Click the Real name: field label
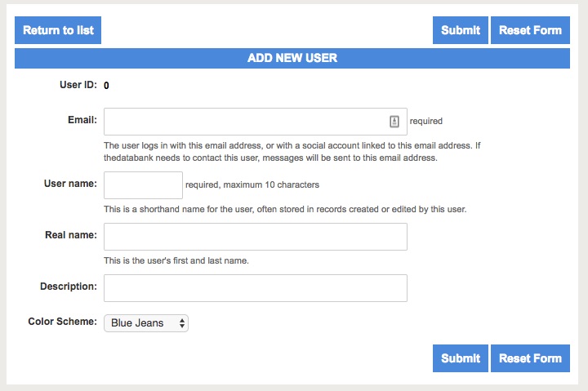The image size is (588, 391). 71,235
